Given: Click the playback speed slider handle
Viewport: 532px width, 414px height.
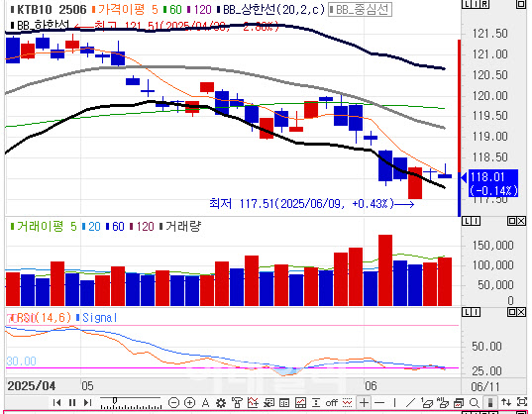Looking at the screenshot, I should (115, 401).
